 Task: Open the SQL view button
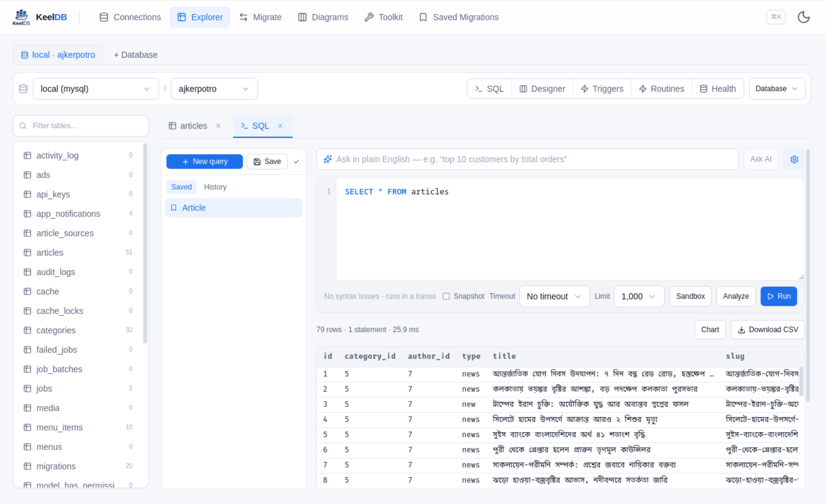click(489, 89)
